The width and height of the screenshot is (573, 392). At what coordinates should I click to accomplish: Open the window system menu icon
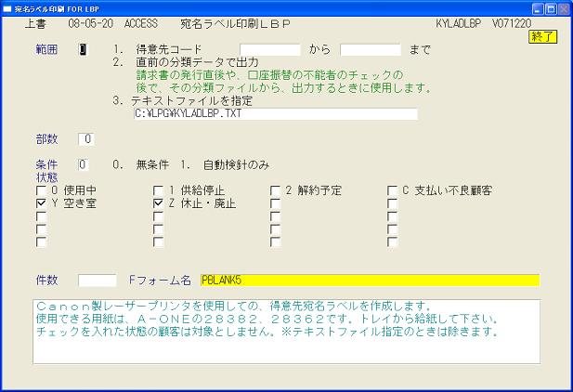point(9,8)
